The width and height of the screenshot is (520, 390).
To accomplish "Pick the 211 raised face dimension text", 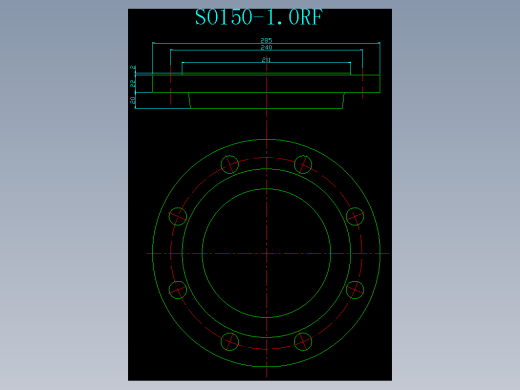I will (266, 60).
